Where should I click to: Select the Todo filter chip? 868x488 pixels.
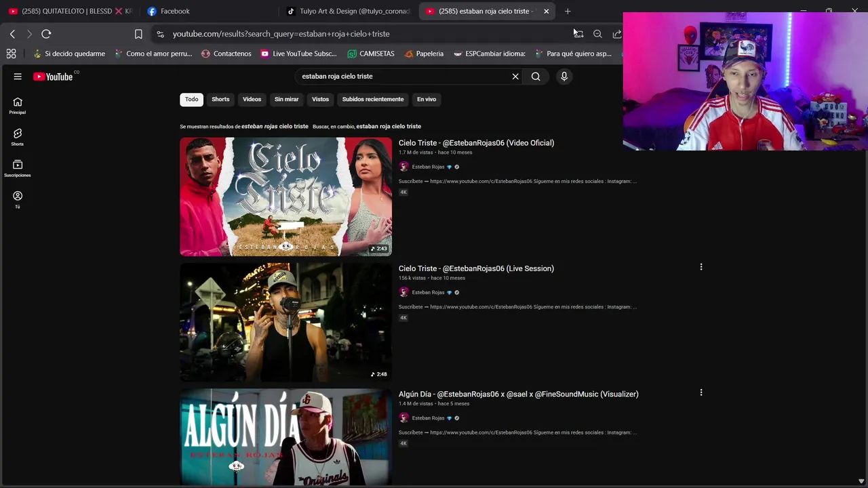tap(192, 100)
